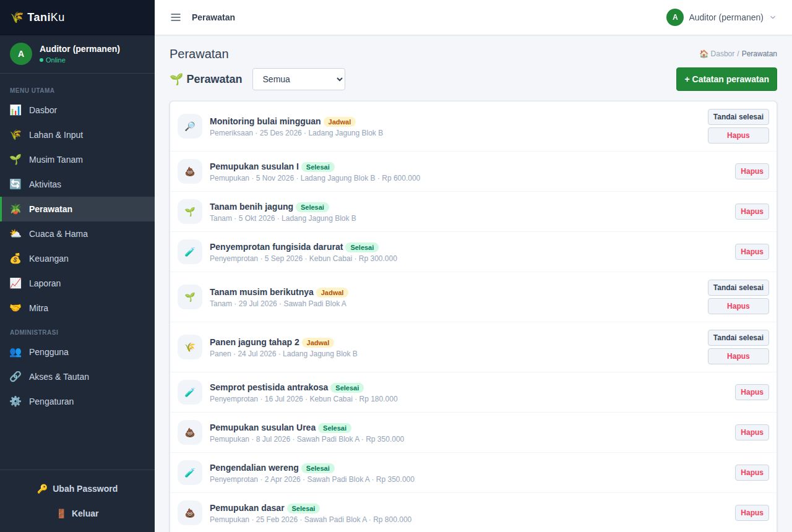This screenshot has height=532, width=792.
Task: Click the TaniKu wheat logo
Action: pos(17,17)
